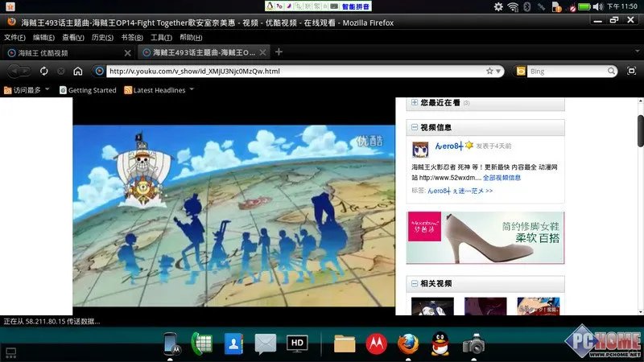Image resolution: width=644 pixels, height=362 pixels.
Task: Click the clock showing 下午 11:50
Action: pos(621,6)
